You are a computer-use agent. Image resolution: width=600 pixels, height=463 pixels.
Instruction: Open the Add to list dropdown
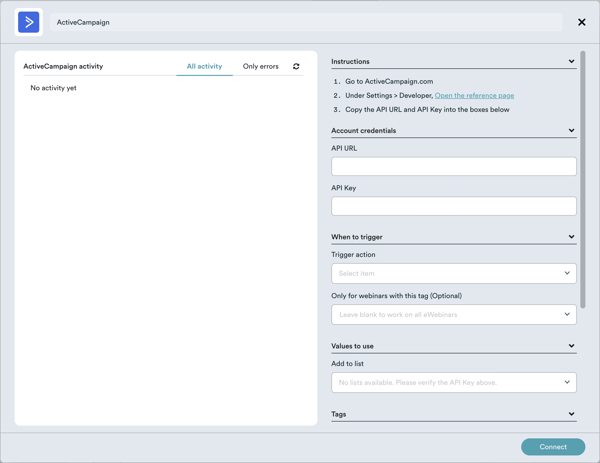pyautogui.click(x=453, y=382)
